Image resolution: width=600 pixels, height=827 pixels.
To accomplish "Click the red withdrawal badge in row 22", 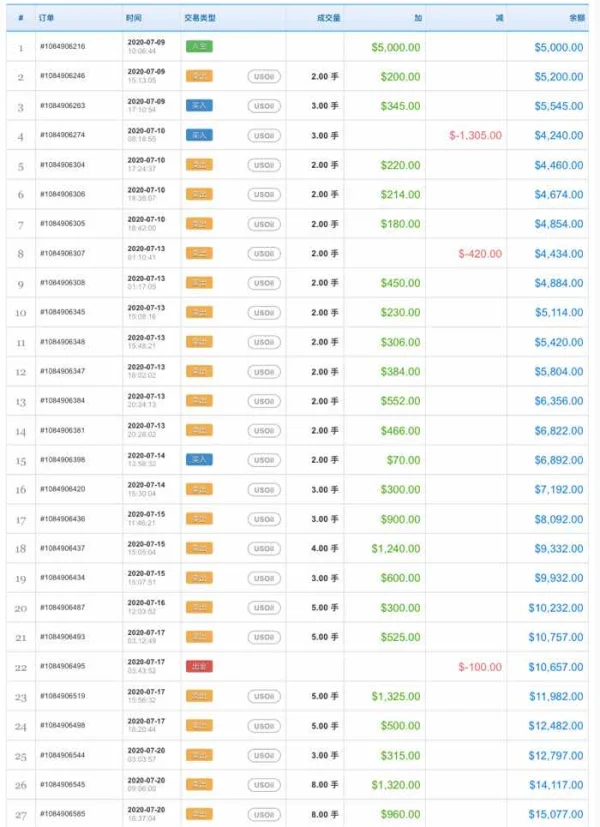I will click(199, 666).
